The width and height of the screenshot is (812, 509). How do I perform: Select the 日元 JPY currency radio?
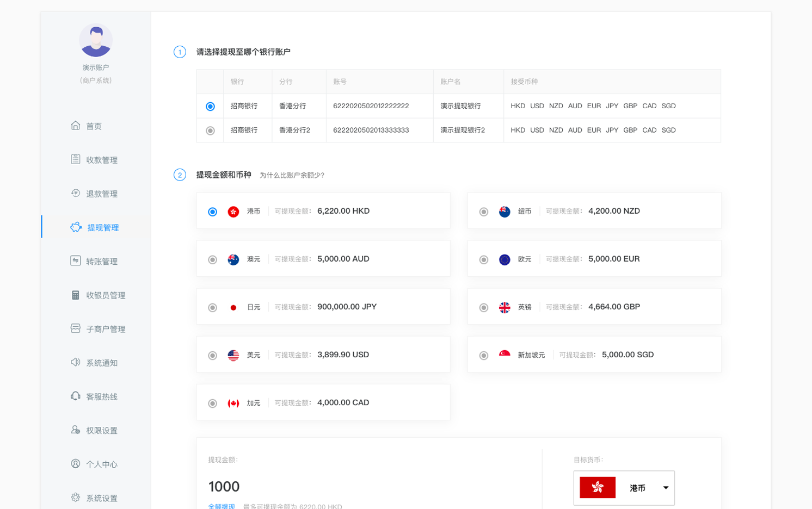point(213,307)
